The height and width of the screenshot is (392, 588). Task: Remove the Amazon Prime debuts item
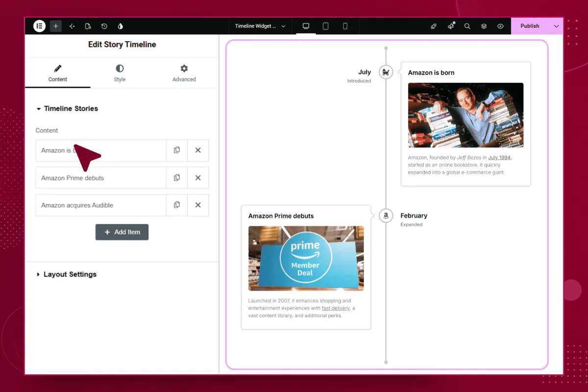pos(198,178)
